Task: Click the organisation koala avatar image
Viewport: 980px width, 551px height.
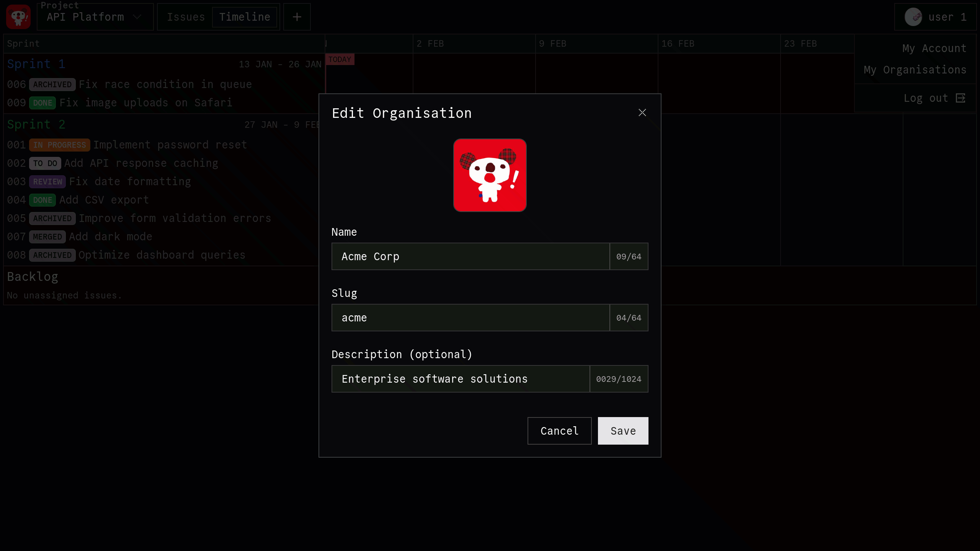Action: point(490,175)
